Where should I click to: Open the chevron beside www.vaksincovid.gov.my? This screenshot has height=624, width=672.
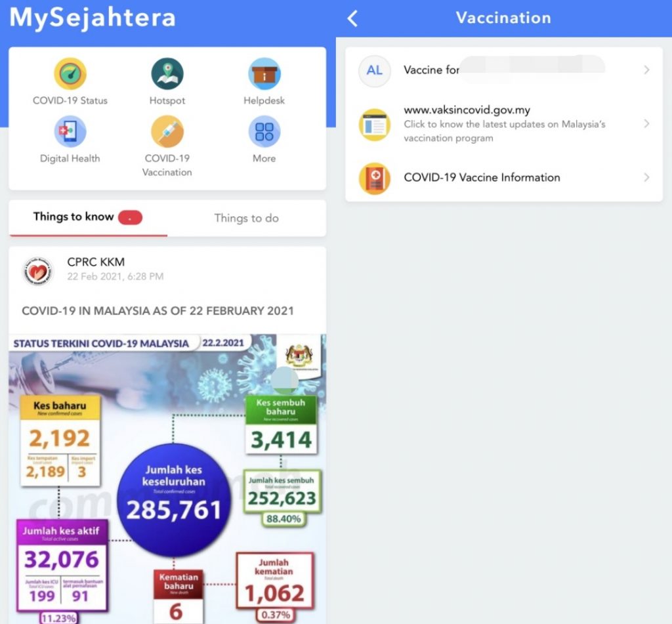(646, 124)
